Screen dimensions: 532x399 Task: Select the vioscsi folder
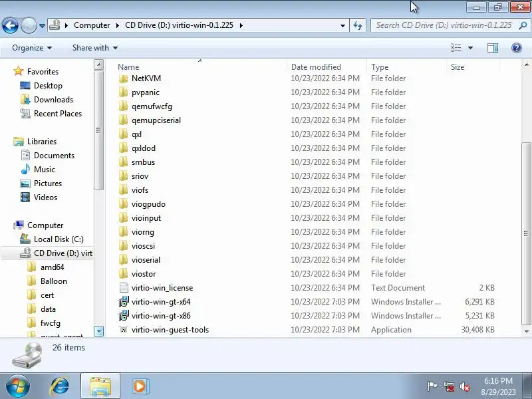pyautogui.click(x=143, y=246)
